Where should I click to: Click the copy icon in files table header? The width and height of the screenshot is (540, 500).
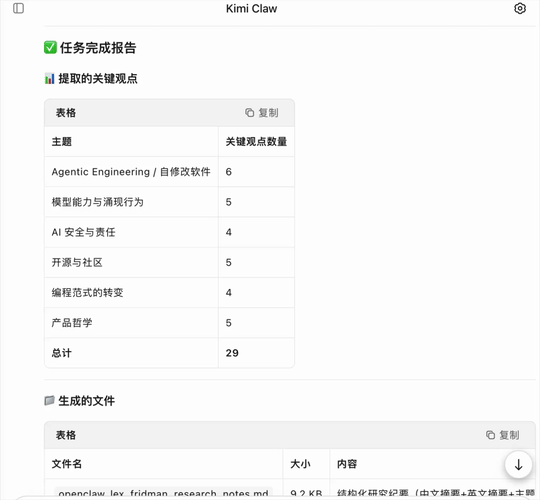(x=490, y=435)
